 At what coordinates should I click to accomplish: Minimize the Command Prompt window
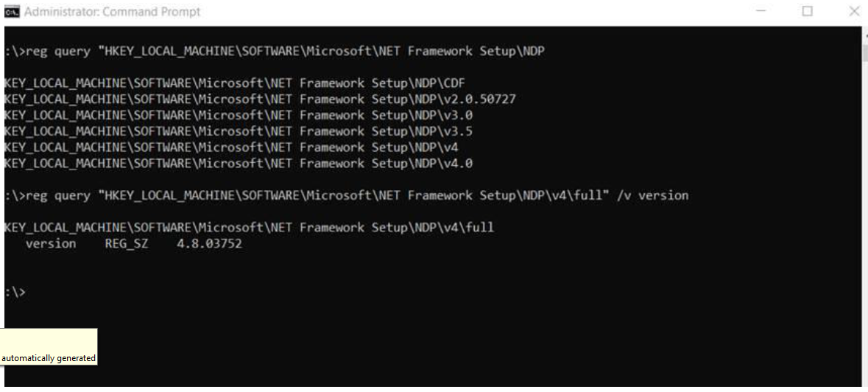pos(761,11)
